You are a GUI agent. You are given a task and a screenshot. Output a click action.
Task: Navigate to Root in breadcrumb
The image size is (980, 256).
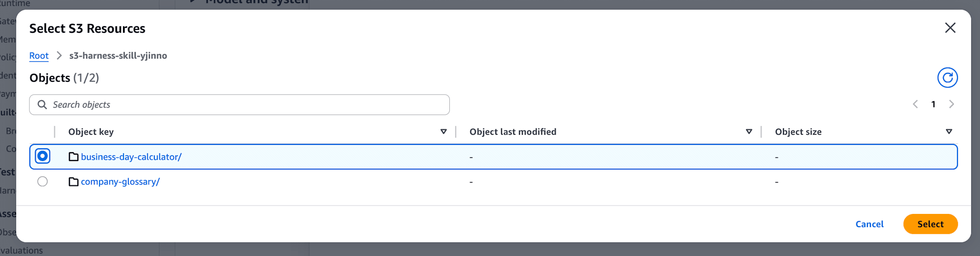(x=39, y=55)
